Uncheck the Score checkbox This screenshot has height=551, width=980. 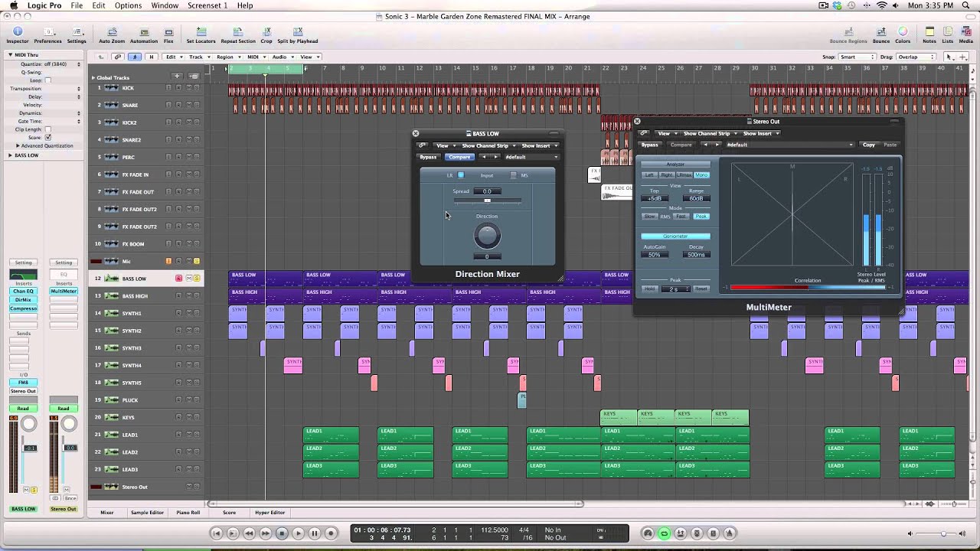pos(47,138)
